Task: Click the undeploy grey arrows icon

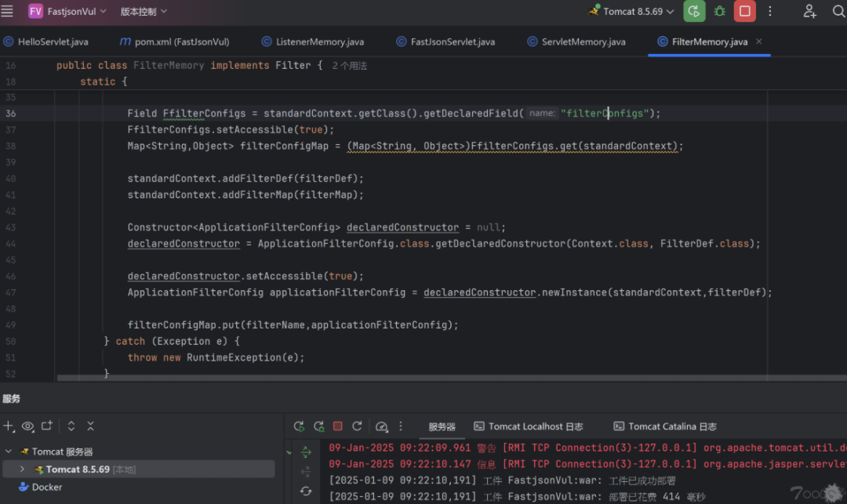Action: (306, 472)
